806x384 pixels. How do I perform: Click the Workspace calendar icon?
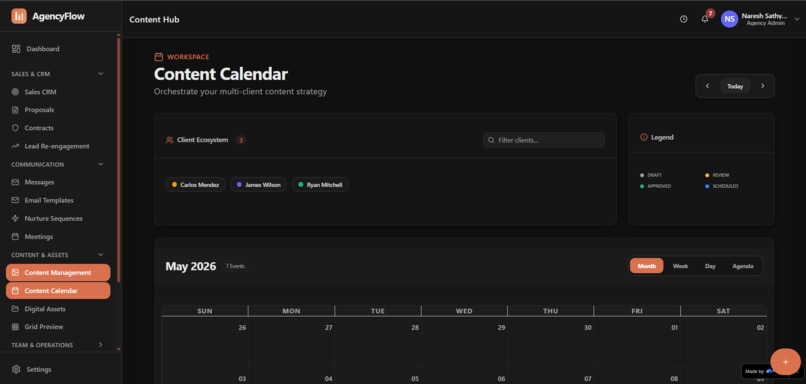point(159,57)
